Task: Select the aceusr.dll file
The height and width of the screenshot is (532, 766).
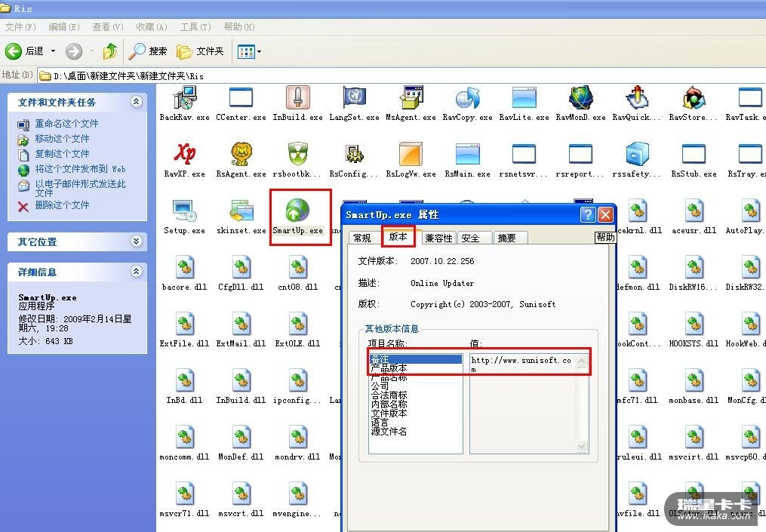Action: tap(694, 210)
